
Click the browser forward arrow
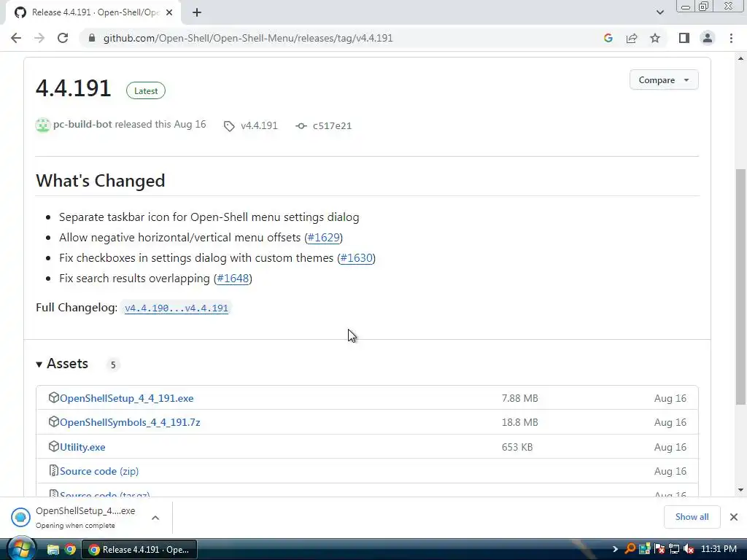click(39, 38)
